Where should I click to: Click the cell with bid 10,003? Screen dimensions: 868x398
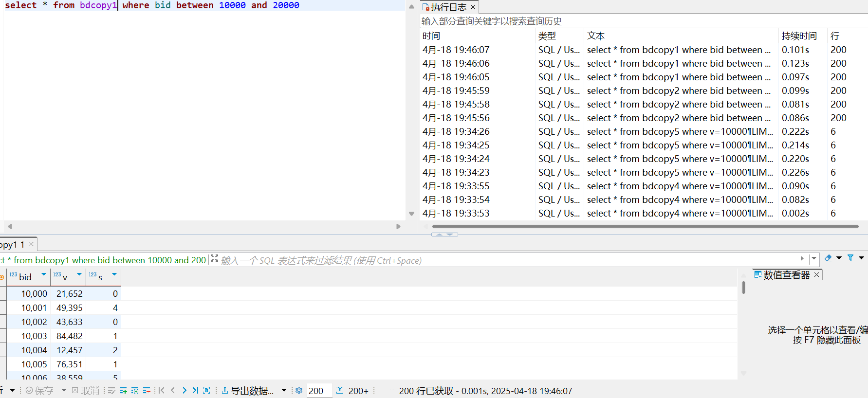28,336
